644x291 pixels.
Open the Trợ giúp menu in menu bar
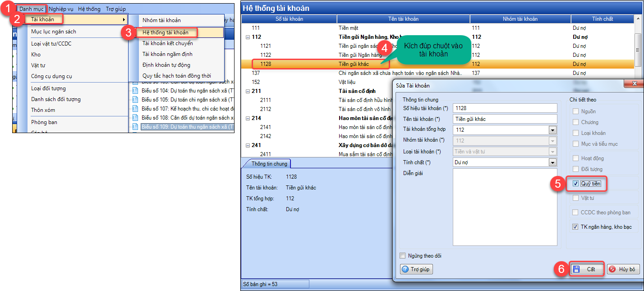pyautogui.click(x=116, y=9)
